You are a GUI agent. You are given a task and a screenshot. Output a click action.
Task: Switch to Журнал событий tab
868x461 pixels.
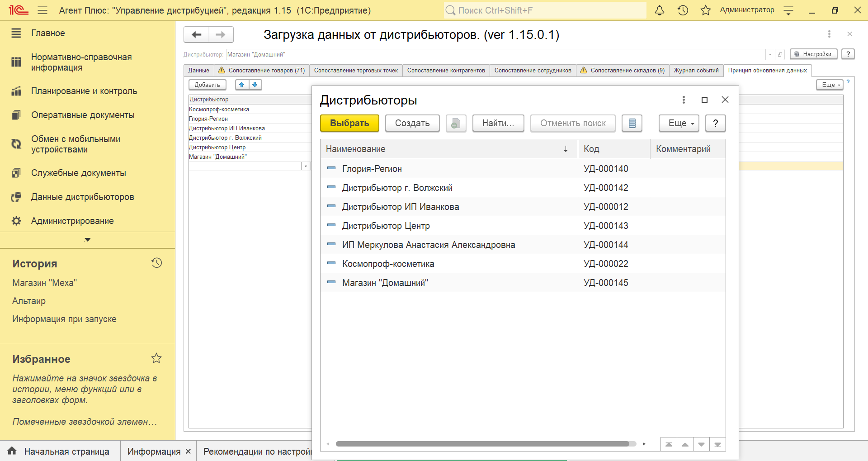point(696,70)
